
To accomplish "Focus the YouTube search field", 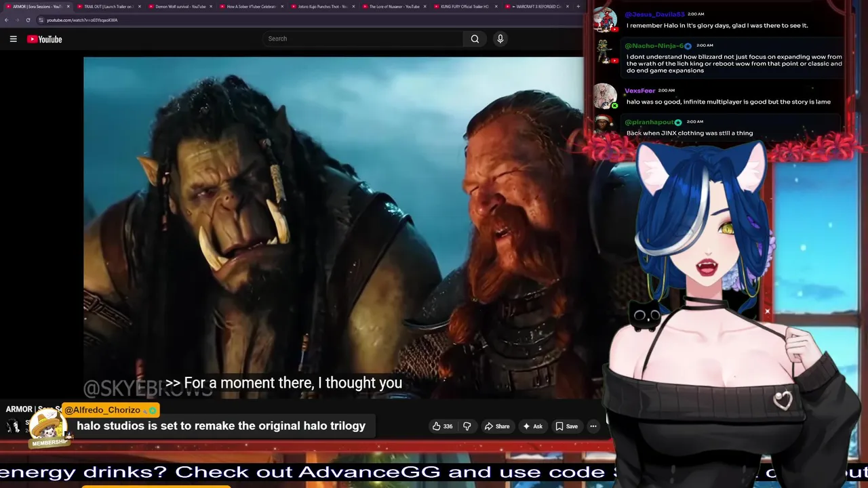I will (x=363, y=39).
